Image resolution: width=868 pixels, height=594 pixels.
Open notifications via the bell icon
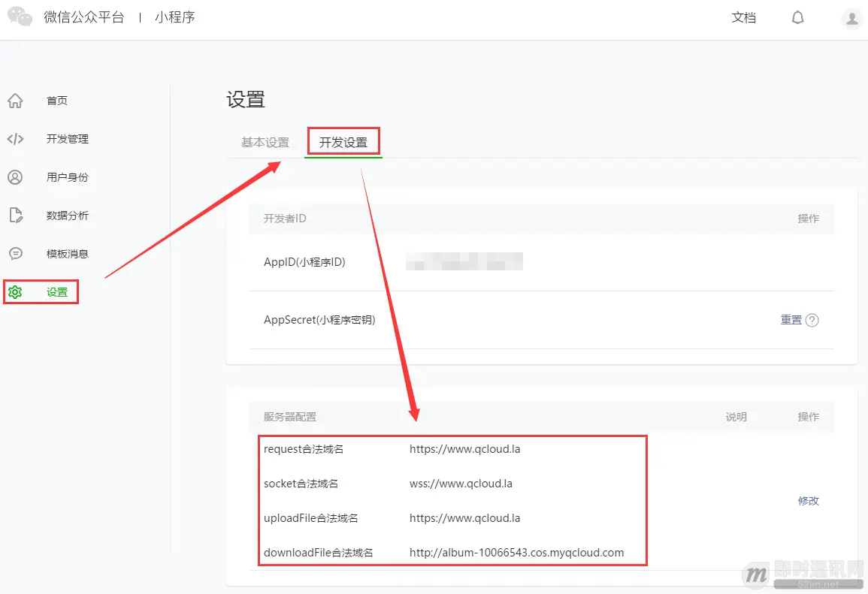[x=797, y=17]
